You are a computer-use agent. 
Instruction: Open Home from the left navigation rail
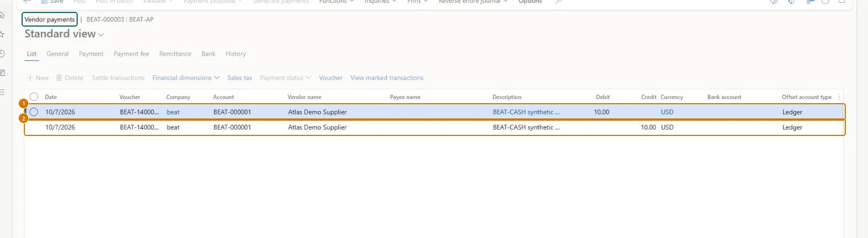click(x=2, y=15)
